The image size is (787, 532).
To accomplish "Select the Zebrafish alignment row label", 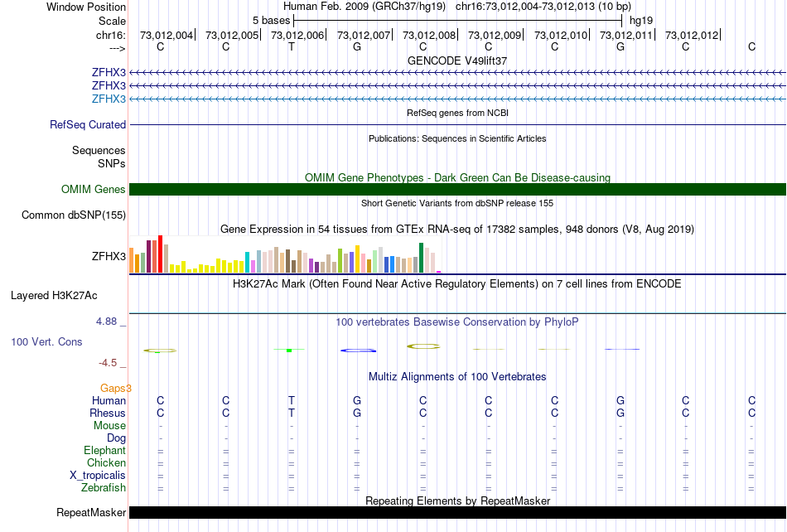I will pos(104,487).
